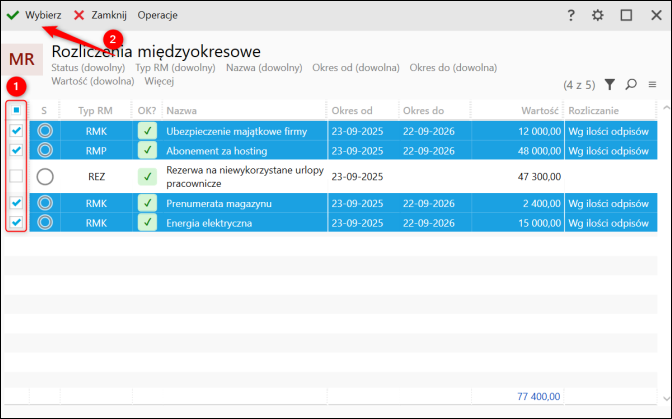
Task: Click green OK checkmark for Energia elektryczna
Action: coord(147,222)
